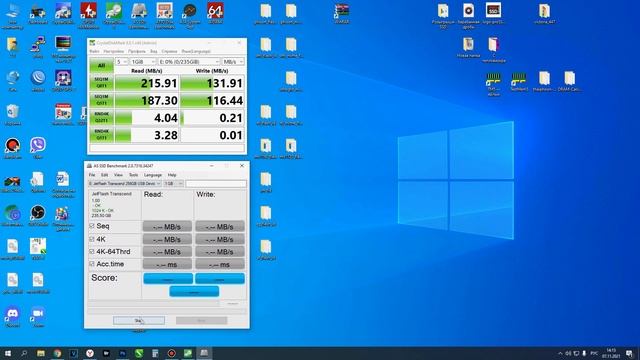This screenshot has height=360, width=640.
Task: Run the bottom RND4K Q1T1 test button
Action: [101, 135]
